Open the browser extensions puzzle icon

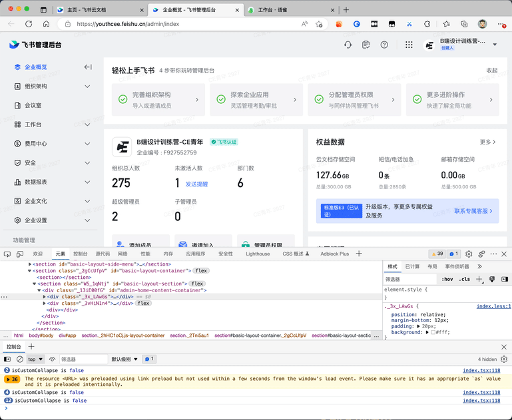click(x=427, y=24)
